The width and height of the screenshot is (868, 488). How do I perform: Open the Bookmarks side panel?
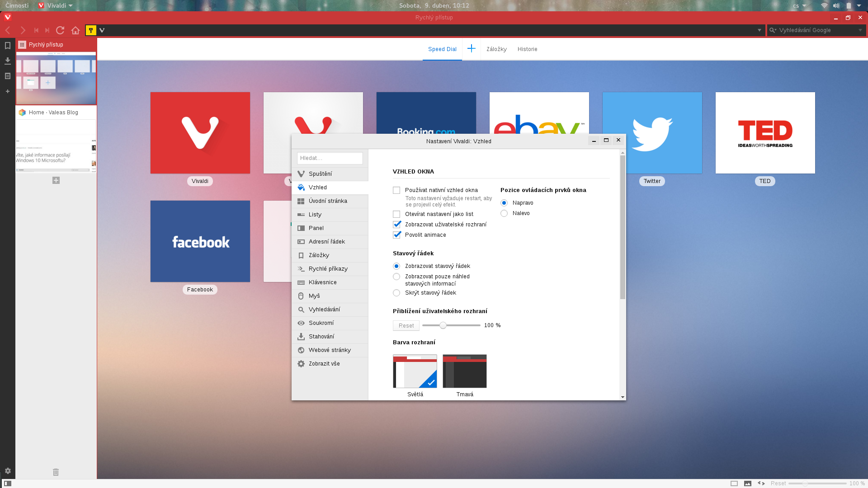point(8,46)
